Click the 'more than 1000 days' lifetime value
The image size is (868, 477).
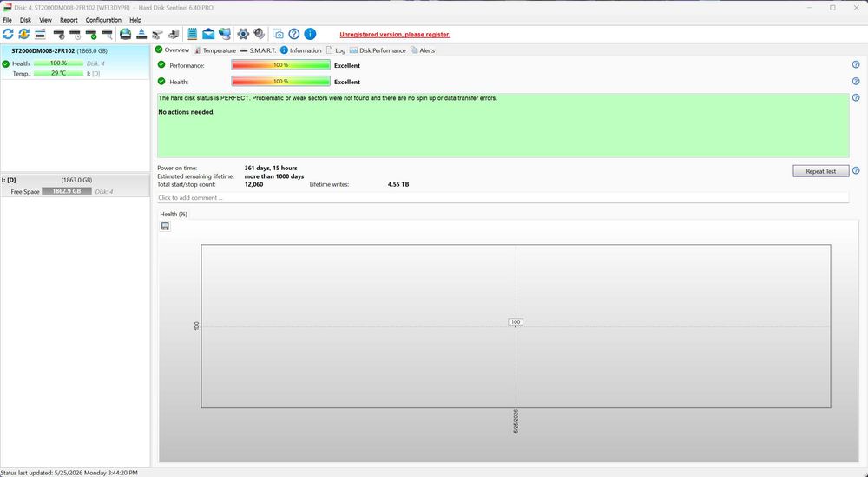(274, 176)
